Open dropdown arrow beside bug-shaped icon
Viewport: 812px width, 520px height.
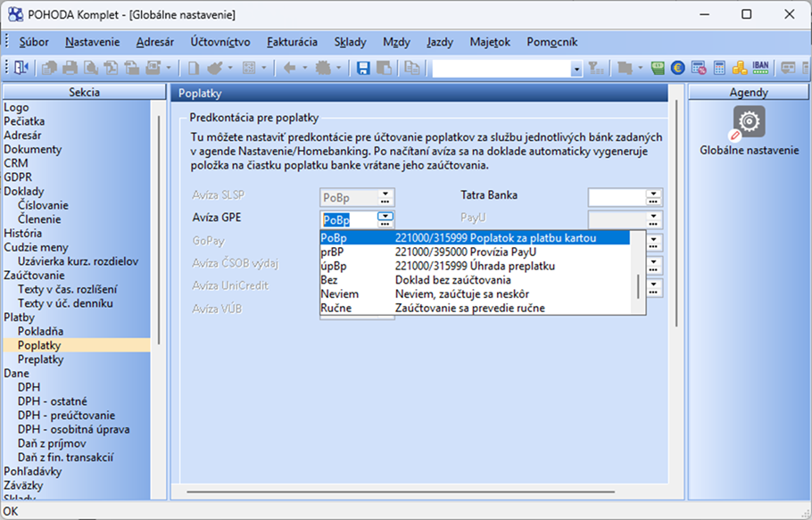tap(338, 68)
